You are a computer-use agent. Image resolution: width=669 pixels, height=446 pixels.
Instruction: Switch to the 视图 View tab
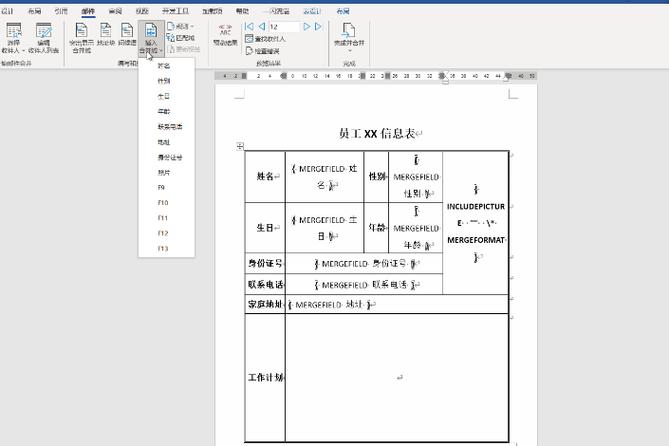[142, 11]
